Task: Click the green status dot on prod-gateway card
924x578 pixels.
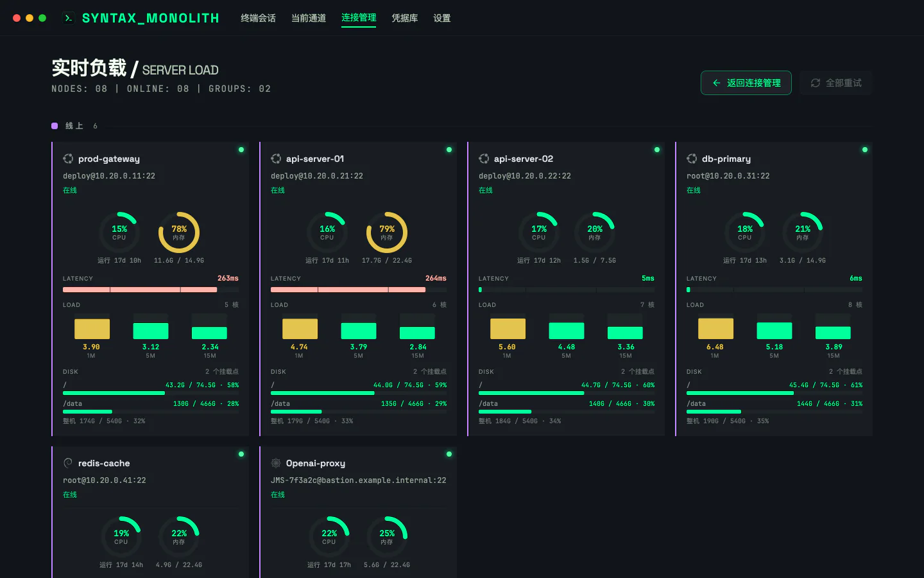Action: tap(241, 150)
